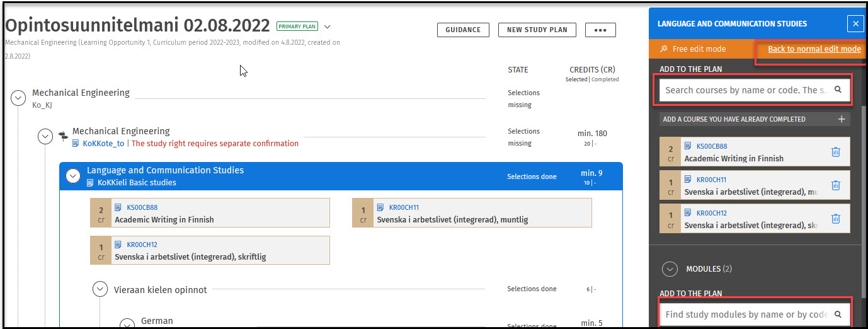Delete Academic Writing in Finnish from panel
This screenshot has width=868, height=329.
[835, 152]
